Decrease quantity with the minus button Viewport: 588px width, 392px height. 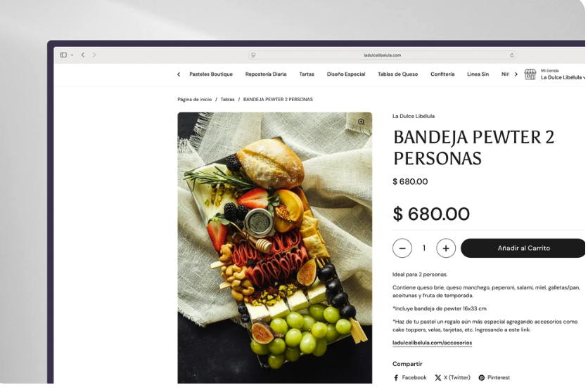tap(402, 248)
